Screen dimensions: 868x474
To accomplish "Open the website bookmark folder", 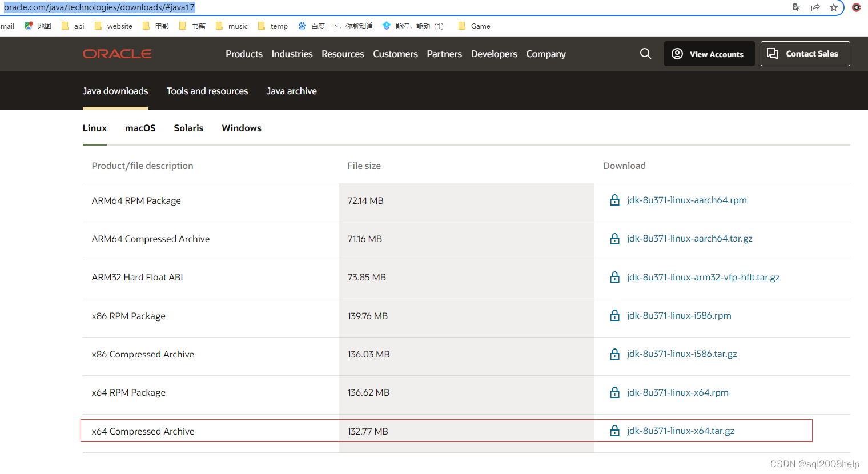I will pyautogui.click(x=113, y=26).
